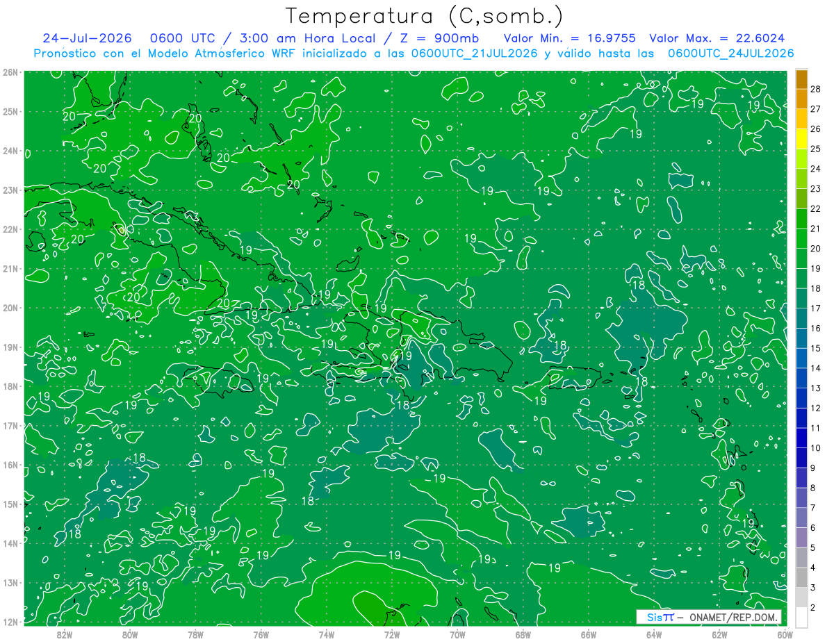Click the '21N' latitude axis label

point(10,269)
